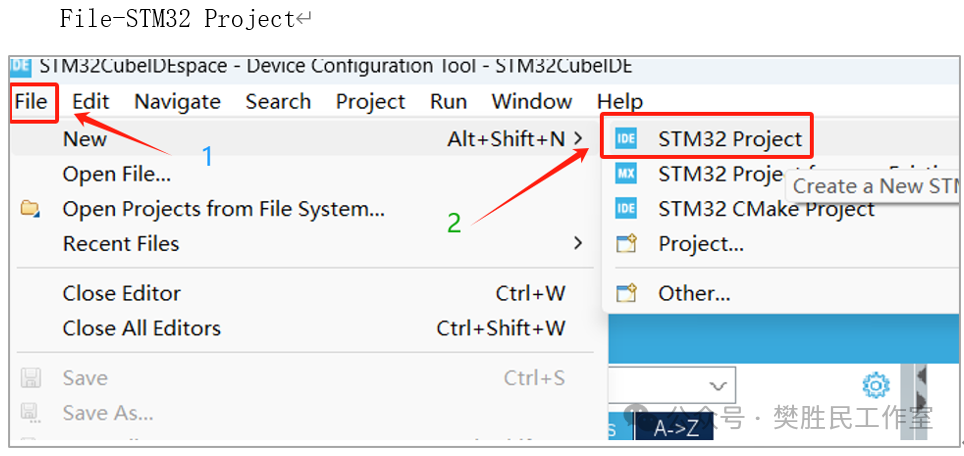The width and height of the screenshot is (964, 456).
Task: Click the Ctrl+W shortcut text
Action: coord(530,293)
